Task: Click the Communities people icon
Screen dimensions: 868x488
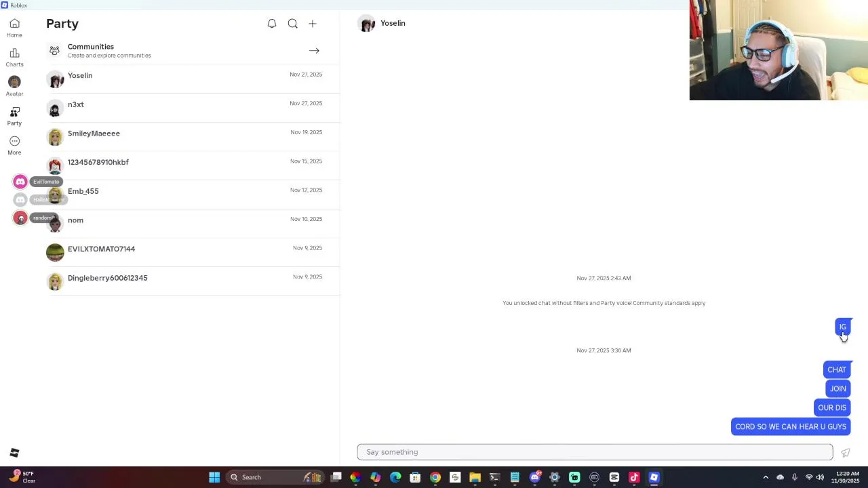Action: pos(55,51)
